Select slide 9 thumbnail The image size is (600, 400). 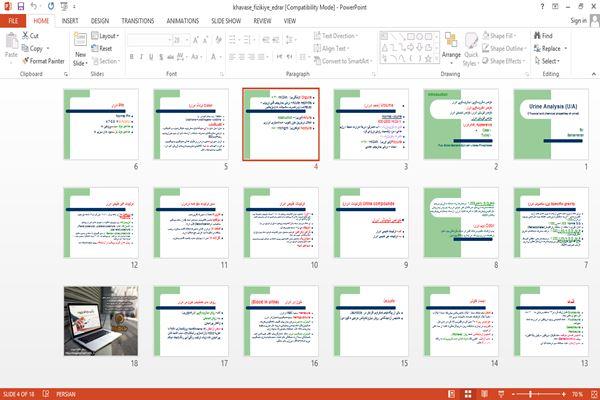[x=371, y=222]
